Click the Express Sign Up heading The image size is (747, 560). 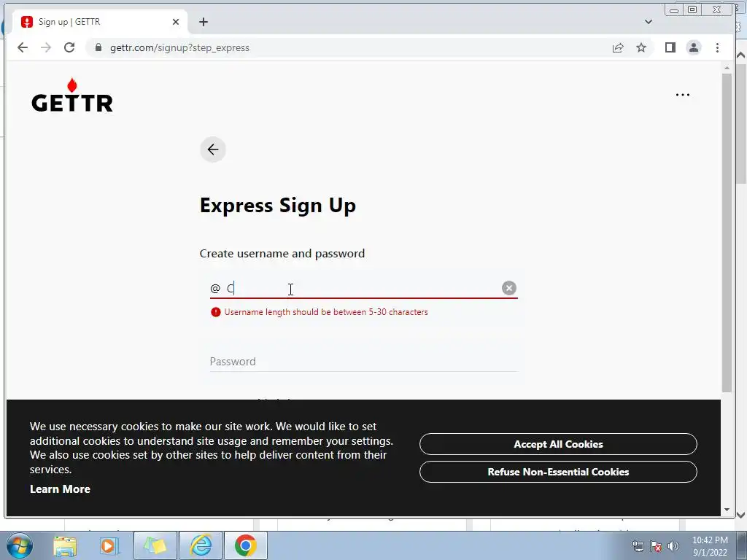coord(278,206)
